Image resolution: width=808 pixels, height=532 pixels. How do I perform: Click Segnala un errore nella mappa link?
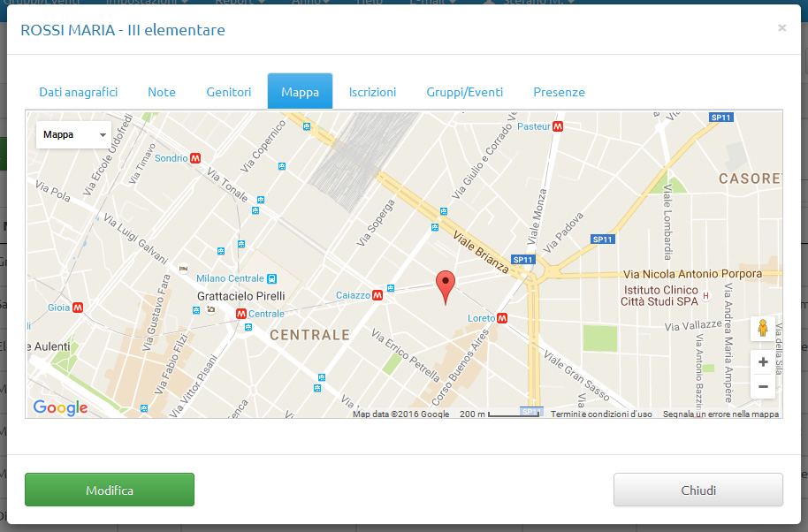pos(720,414)
